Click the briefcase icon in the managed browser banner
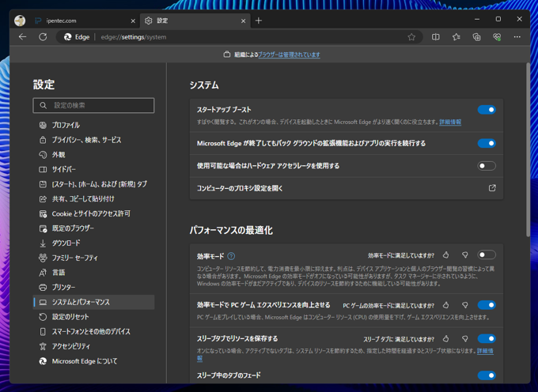Screen dimensions: 538x392 [226, 55]
